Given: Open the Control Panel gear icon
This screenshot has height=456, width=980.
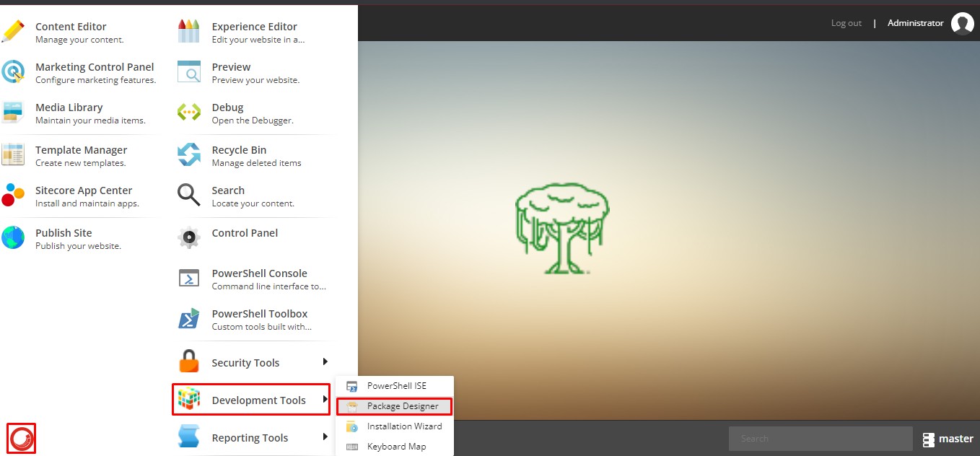Looking at the screenshot, I should click(189, 238).
